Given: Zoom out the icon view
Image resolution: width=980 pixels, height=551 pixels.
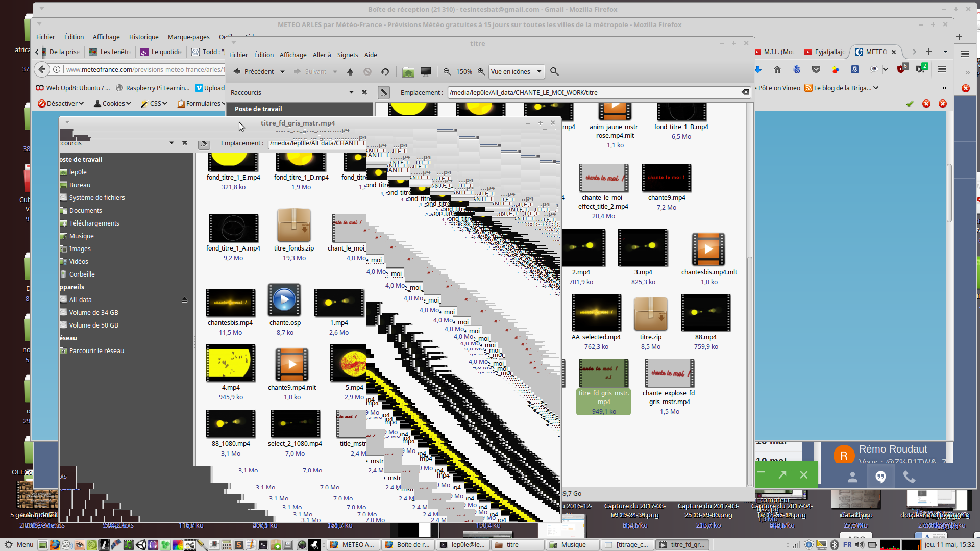Looking at the screenshot, I should point(447,72).
